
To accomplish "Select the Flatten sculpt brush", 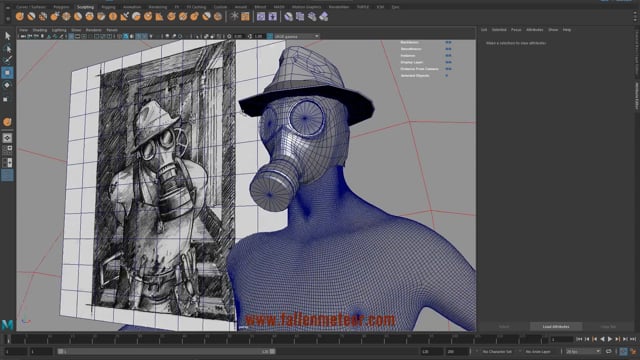I will click(x=78, y=17).
